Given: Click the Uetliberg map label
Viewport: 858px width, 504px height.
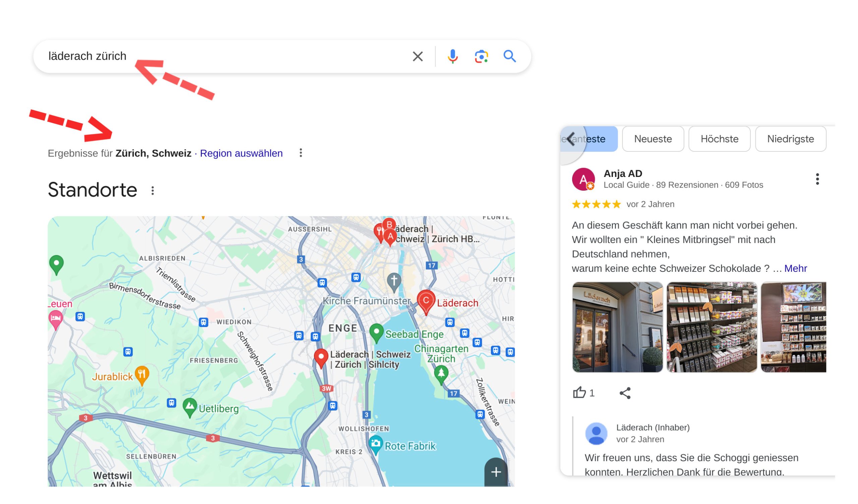Looking at the screenshot, I should [219, 408].
